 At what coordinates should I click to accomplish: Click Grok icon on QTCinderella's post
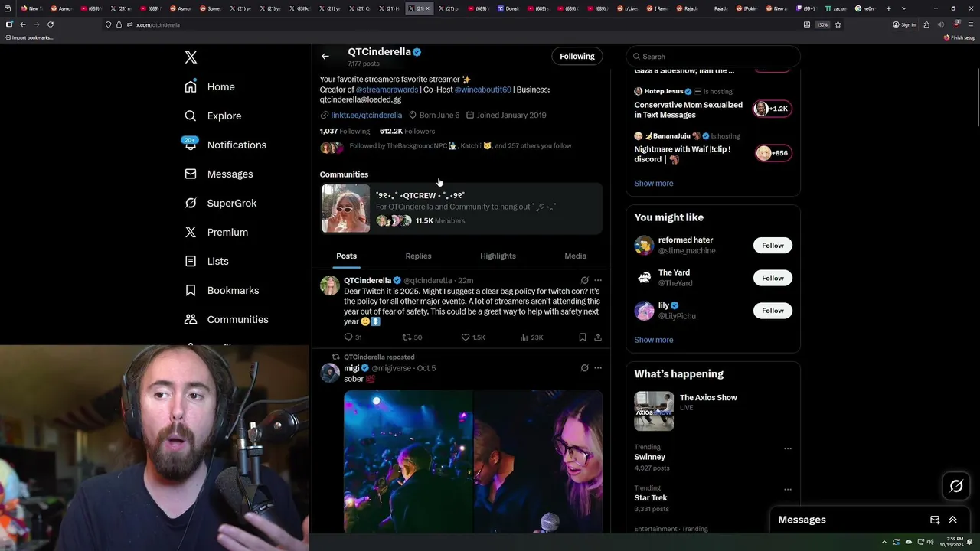pos(584,281)
